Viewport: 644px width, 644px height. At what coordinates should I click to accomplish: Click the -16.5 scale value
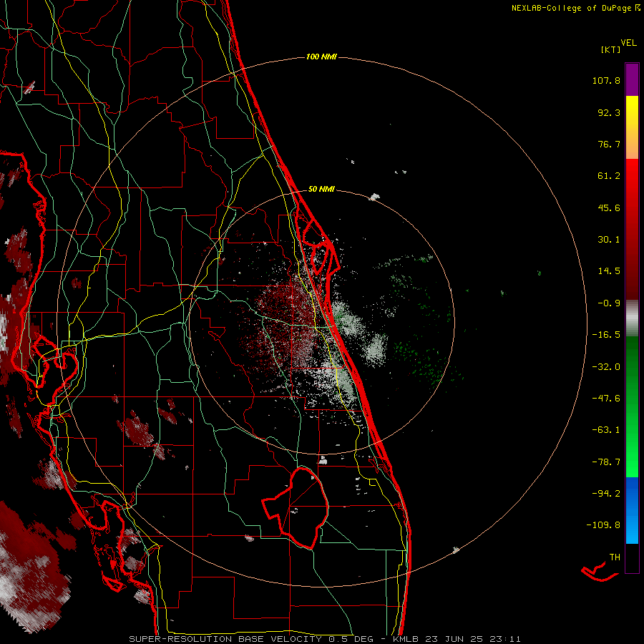606,335
